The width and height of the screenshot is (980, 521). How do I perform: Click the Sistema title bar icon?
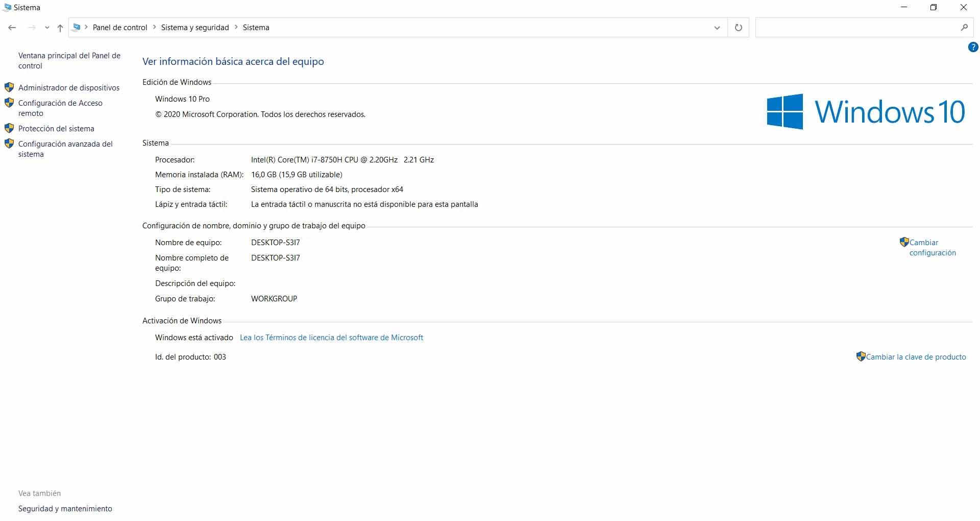coord(7,7)
